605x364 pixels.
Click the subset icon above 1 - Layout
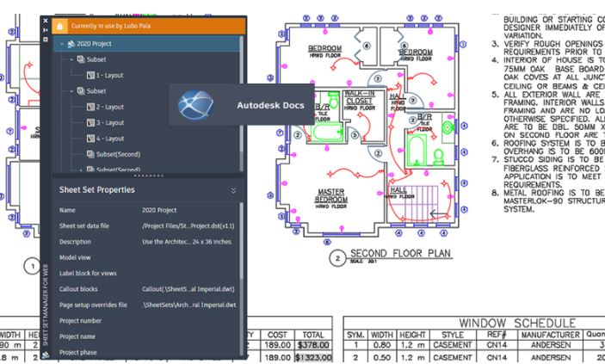click(x=81, y=59)
